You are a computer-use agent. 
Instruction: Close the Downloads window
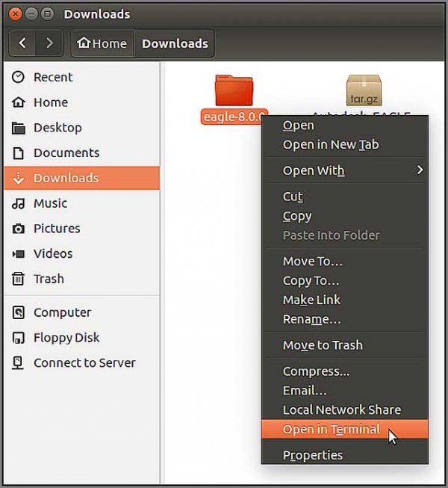(15, 13)
